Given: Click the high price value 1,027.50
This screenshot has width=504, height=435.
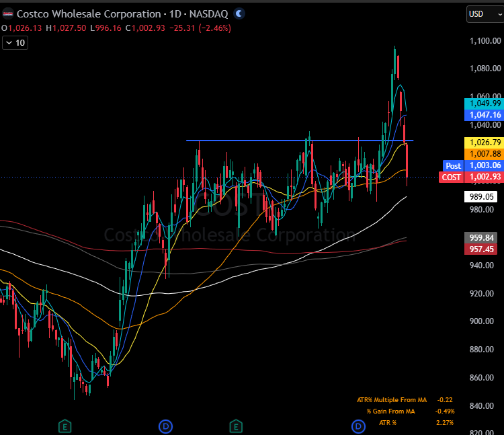Looking at the screenshot, I should click(69, 28).
